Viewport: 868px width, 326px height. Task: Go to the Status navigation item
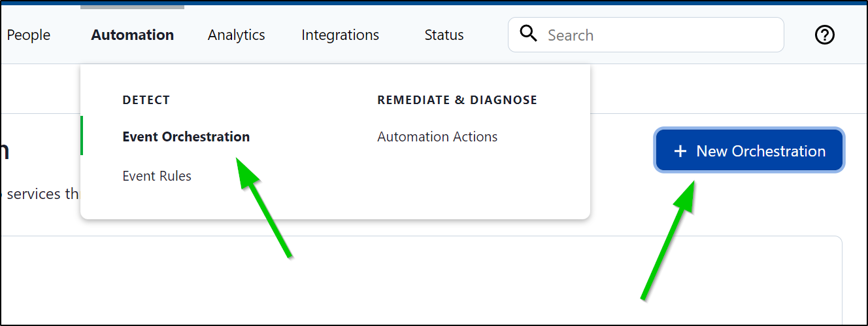(444, 35)
